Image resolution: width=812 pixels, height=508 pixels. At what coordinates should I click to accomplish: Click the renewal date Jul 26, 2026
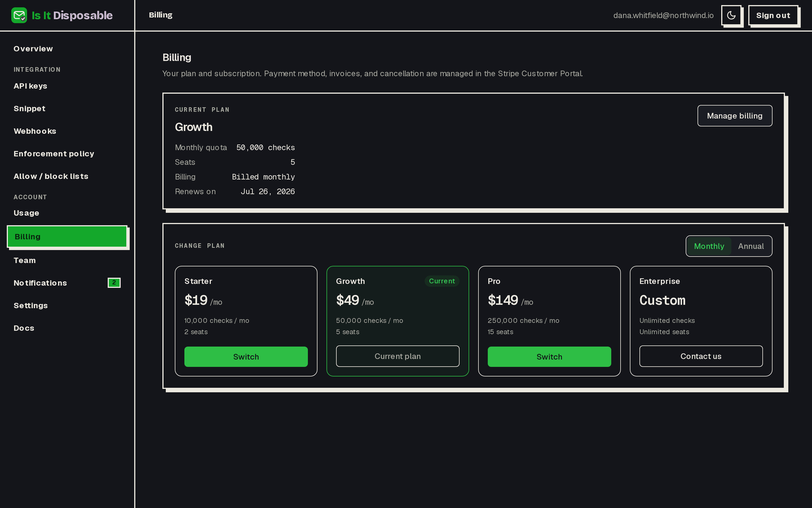[x=268, y=192]
